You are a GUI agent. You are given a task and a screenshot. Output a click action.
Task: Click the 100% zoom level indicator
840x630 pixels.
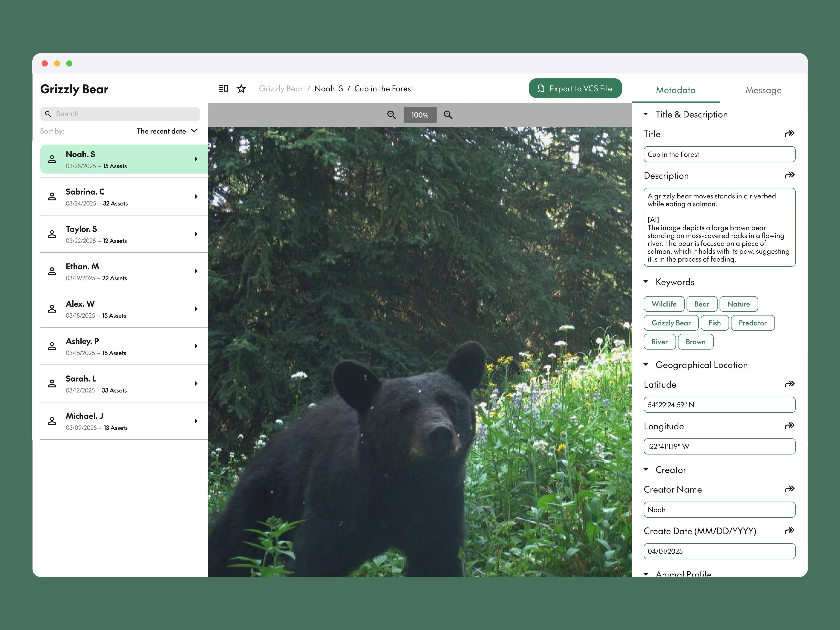[x=420, y=115]
